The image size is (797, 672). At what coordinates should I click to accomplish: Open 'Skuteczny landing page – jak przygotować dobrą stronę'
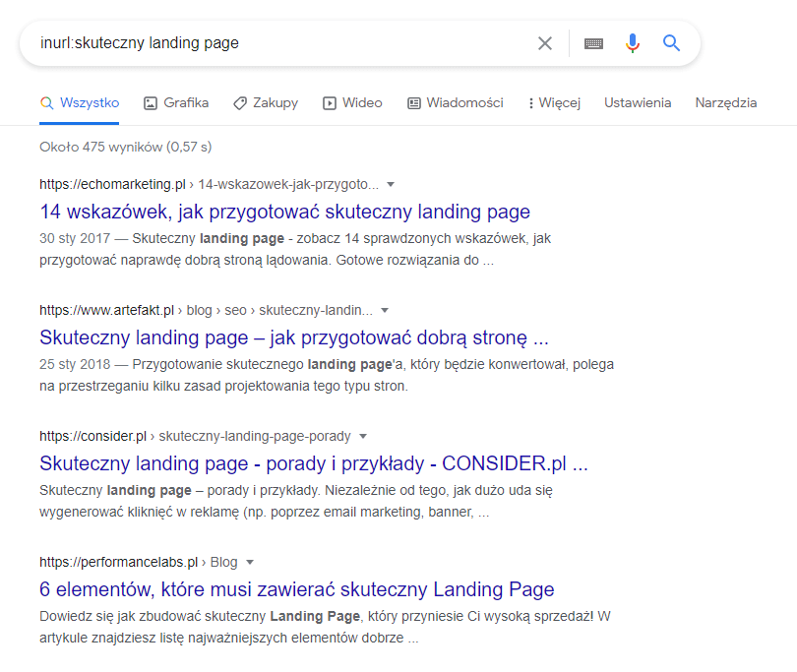click(x=294, y=337)
